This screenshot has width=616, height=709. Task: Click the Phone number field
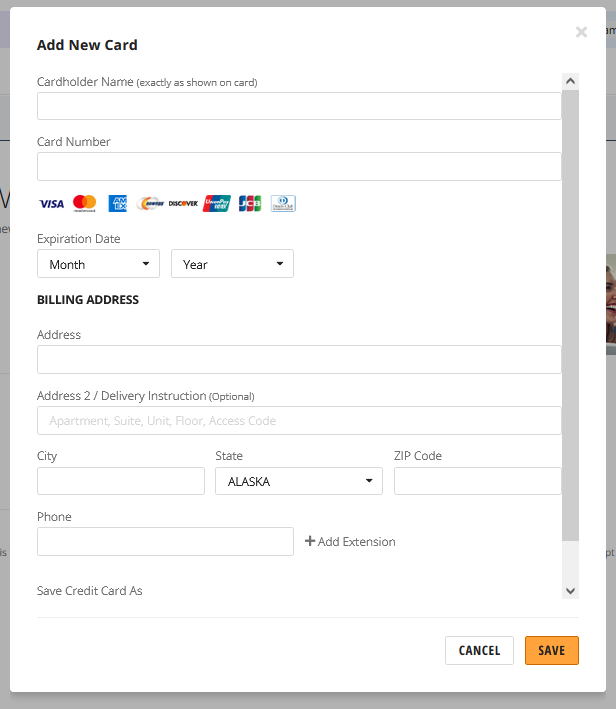(165, 541)
